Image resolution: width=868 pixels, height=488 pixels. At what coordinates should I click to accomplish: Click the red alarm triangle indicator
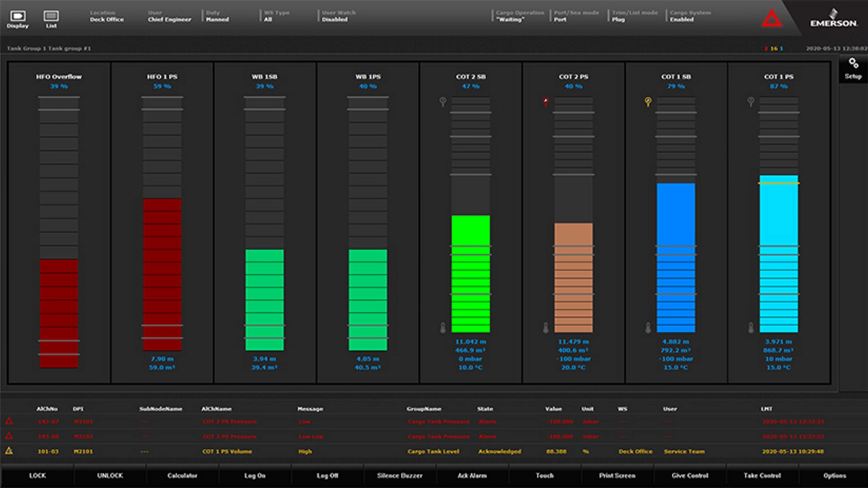point(771,19)
